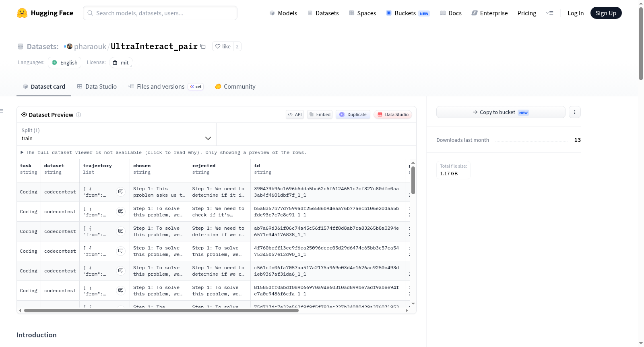Viewport: 644px width, 347px height.
Task: Open the Community tab
Action: tap(235, 87)
